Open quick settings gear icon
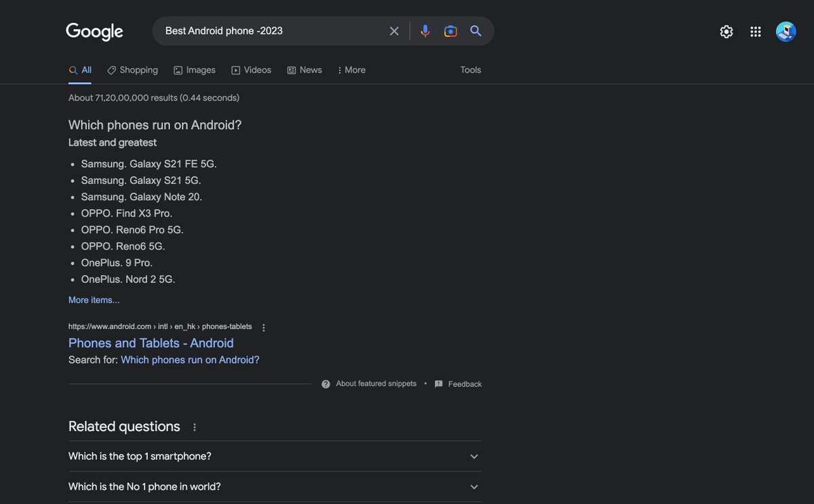The image size is (814, 504). [x=726, y=32]
